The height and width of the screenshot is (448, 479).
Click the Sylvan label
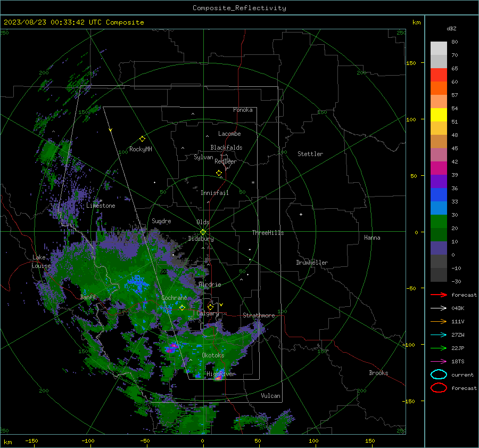click(x=203, y=157)
